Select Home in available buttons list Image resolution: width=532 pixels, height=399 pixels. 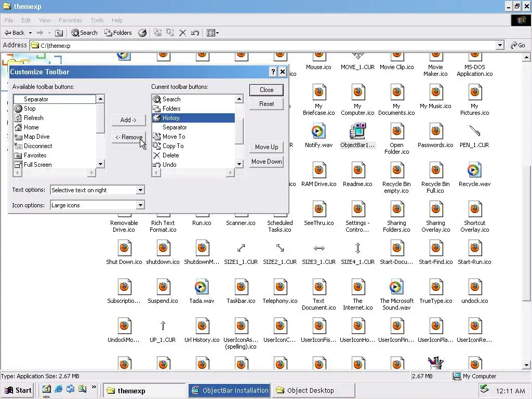[x=55, y=127]
